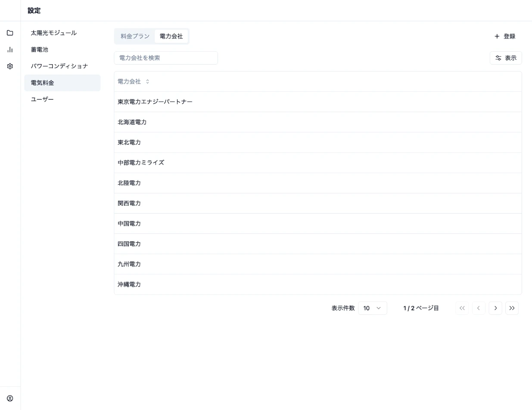The width and height of the screenshot is (532, 410).
Task: Select the 北陸電力 row
Action: (318, 183)
